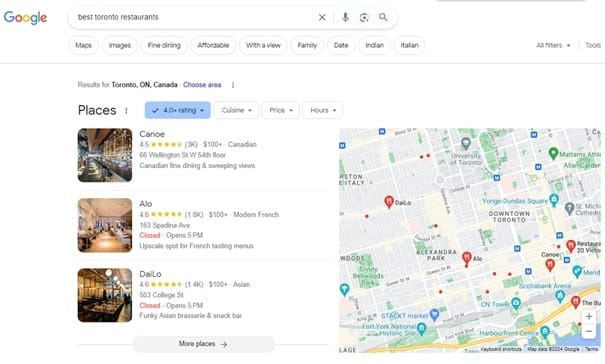The height and width of the screenshot is (364, 605).
Task: Click the DaiLo map pin
Action: pos(389,201)
